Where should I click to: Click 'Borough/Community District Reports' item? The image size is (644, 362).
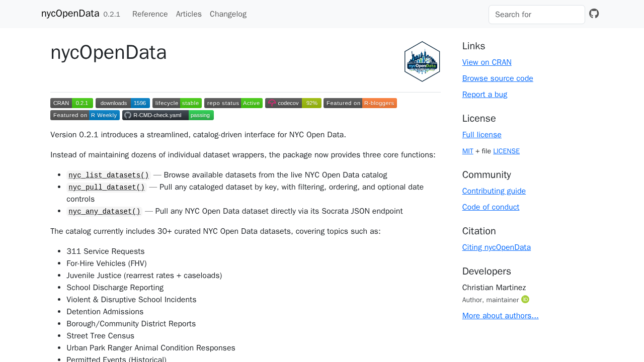(131, 324)
